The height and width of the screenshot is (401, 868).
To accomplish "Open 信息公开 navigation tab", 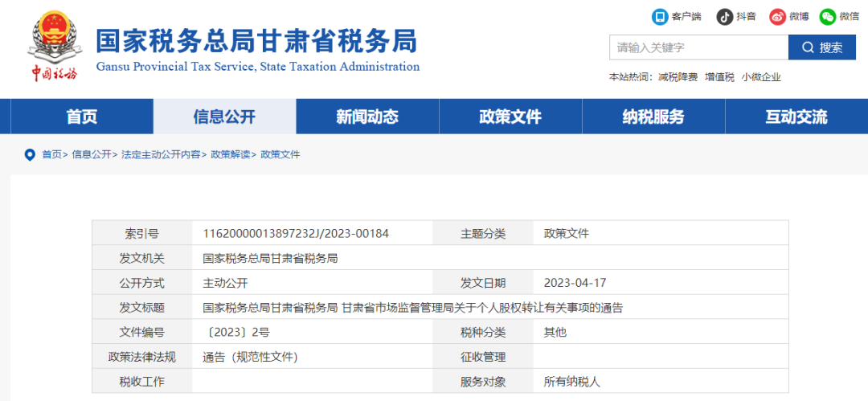I will tap(225, 117).
